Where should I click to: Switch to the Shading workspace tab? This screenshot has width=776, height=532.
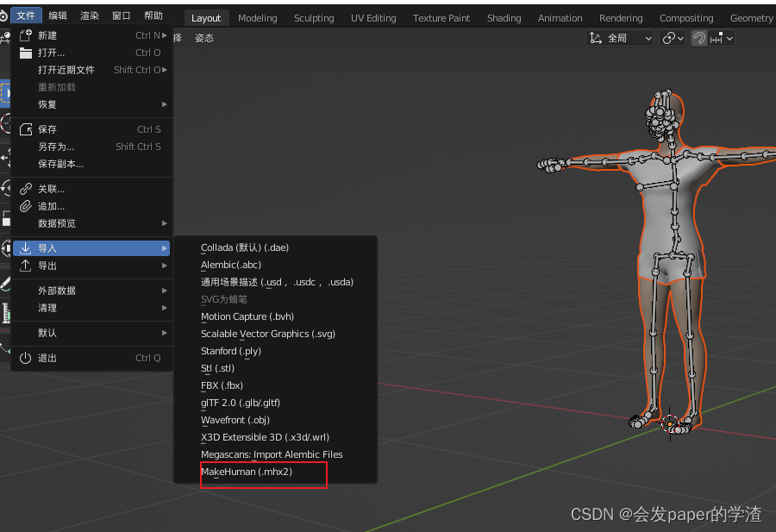click(x=504, y=18)
